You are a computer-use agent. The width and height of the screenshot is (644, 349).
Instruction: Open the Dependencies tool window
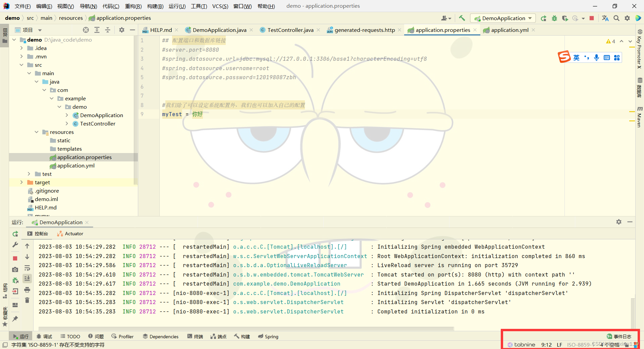click(160, 336)
